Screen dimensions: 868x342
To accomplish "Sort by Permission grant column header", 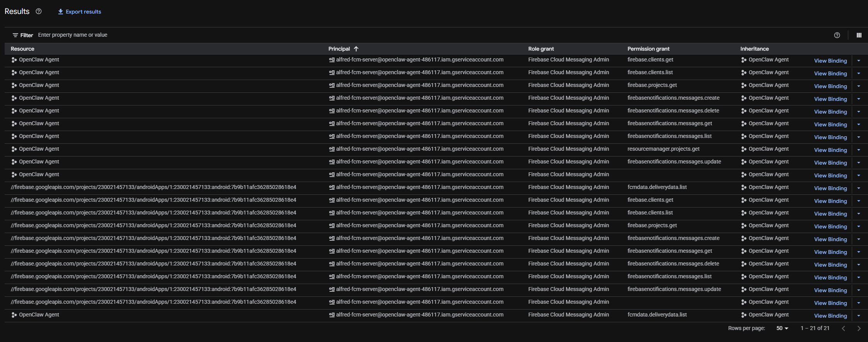I will tap(648, 49).
